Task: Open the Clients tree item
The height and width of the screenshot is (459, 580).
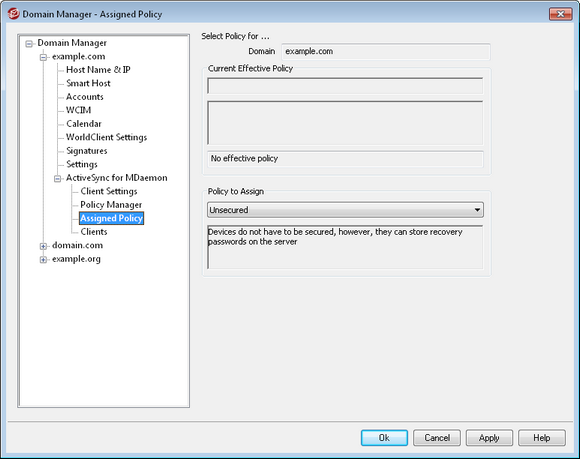Action: click(94, 232)
